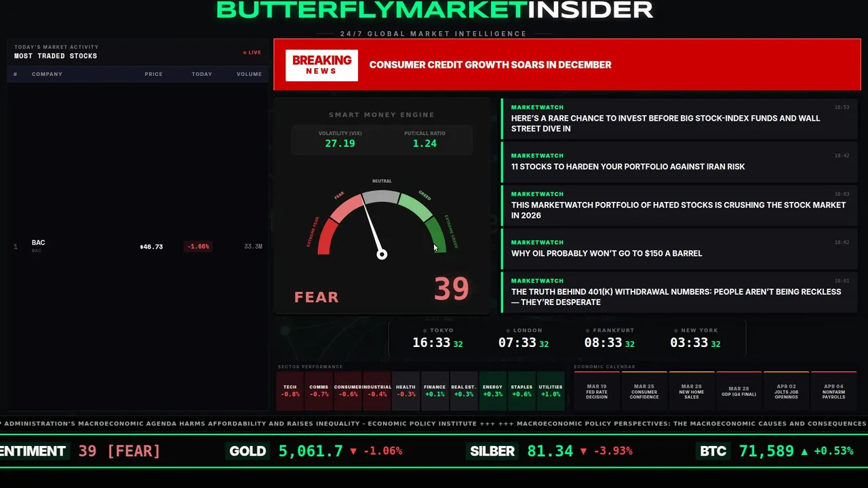Click the Smart Money Engine panel title
Image resolution: width=868 pixels, height=488 pixels.
(x=382, y=115)
